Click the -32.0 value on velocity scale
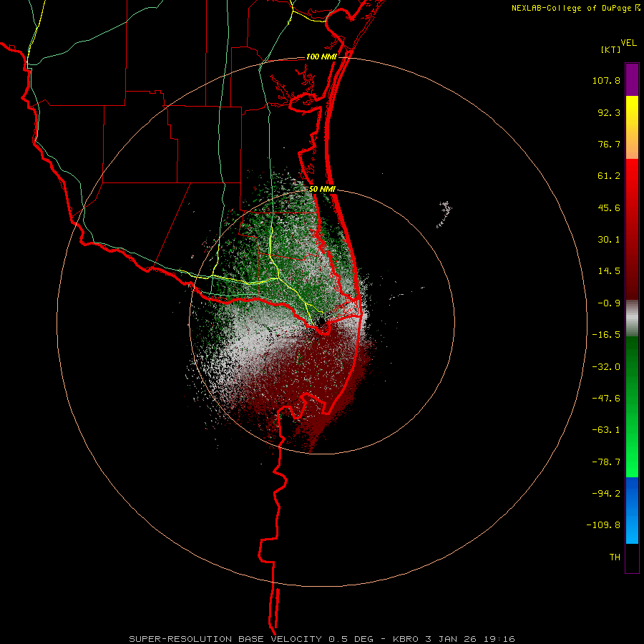This screenshot has height=644, width=644. (x=606, y=367)
